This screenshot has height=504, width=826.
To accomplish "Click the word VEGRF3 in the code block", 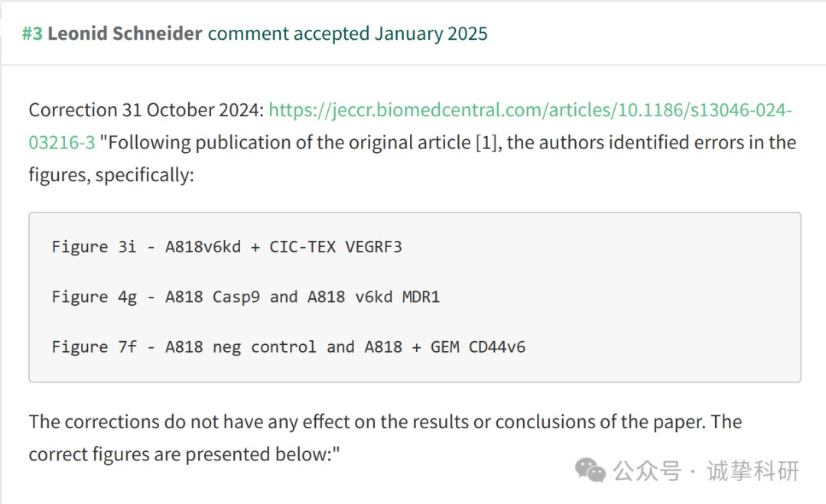I will tap(373, 247).
